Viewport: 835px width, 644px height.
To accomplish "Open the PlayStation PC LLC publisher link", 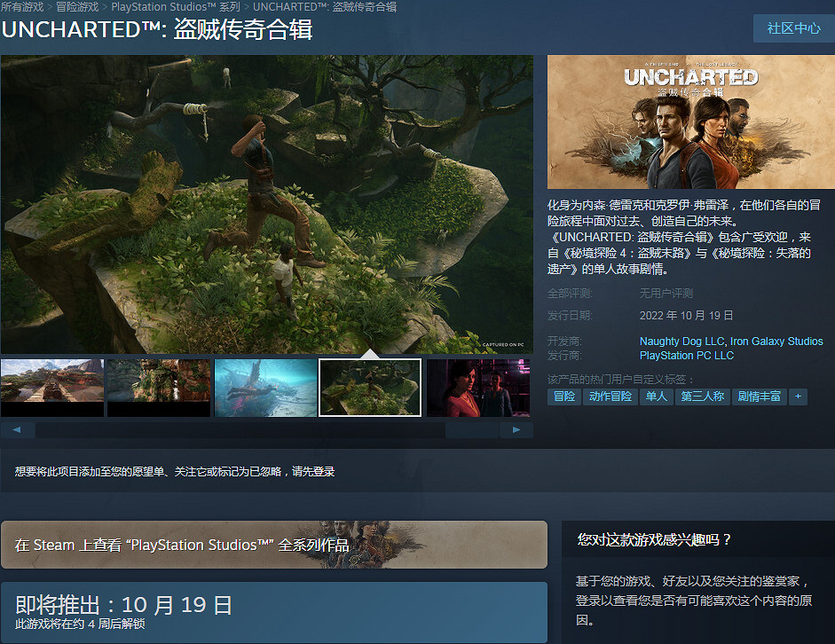I will point(685,354).
